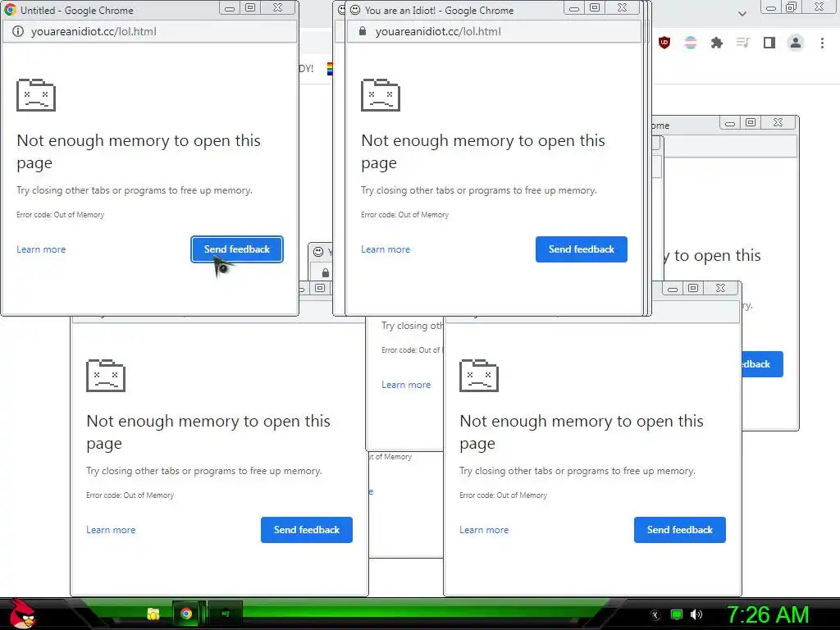Click the sad folder icon in the Untitled window
The width and height of the screenshot is (840, 630).
tap(36, 95)
